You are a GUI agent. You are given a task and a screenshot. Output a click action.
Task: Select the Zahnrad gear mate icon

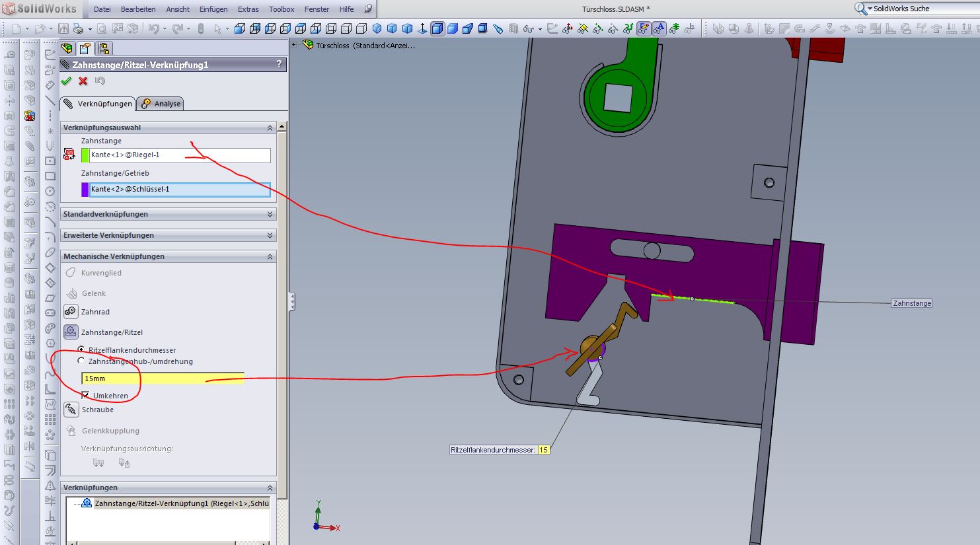click(71, 312)
